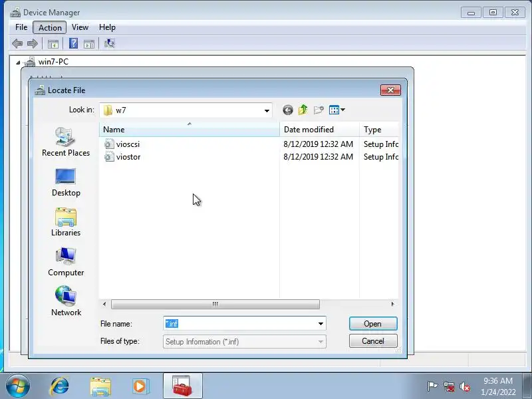Click Device Manager toolbar Back arrow
This screenshot has width=532, height=399.
(17, 43)
